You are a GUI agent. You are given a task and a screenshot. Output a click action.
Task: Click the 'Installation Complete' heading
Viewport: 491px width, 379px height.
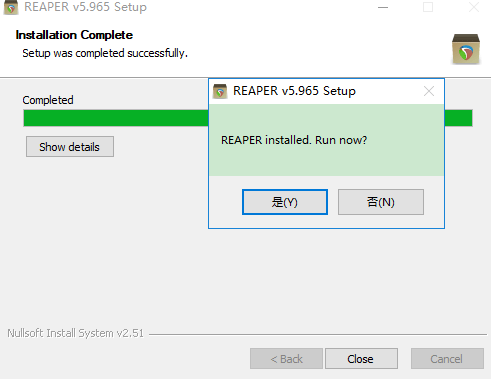(x=74, y=35)
